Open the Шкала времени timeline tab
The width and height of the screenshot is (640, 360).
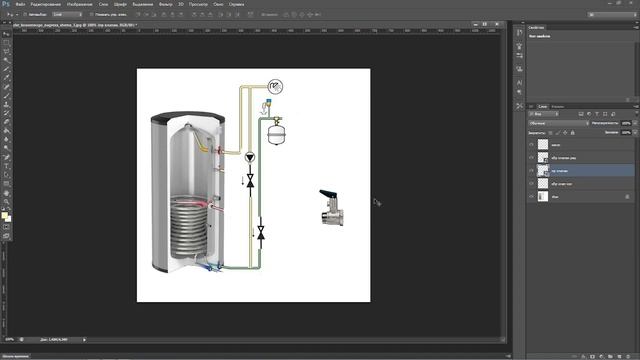pyautogui.click(x=16, y=356)
